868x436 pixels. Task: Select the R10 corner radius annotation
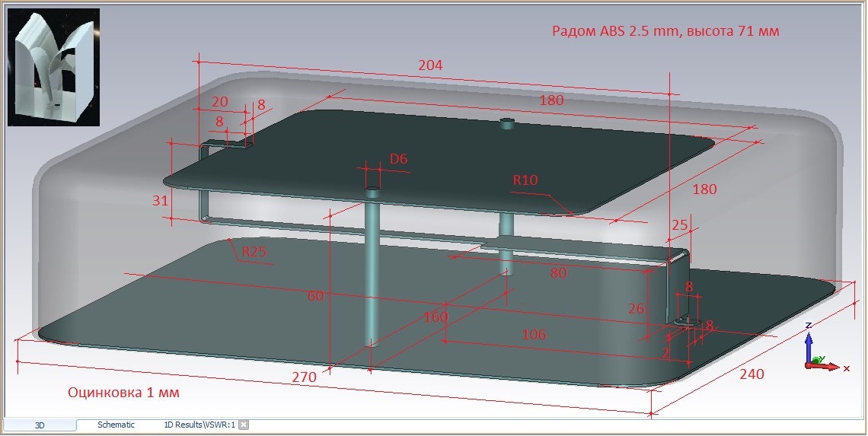(x=525, y=180)
